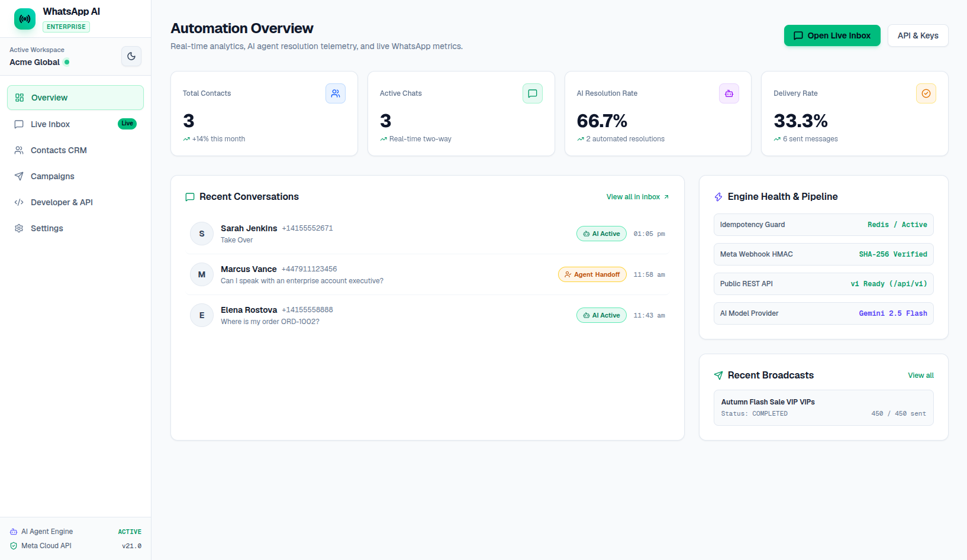Open Autumn Flash Sale VIP VIPs broadcast
Viewport: 967px width, 560px height.
[824, 407]
